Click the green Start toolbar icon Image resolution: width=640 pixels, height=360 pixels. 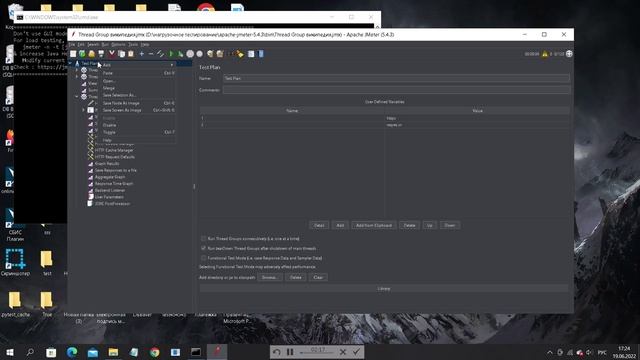(x=171, y=54)
